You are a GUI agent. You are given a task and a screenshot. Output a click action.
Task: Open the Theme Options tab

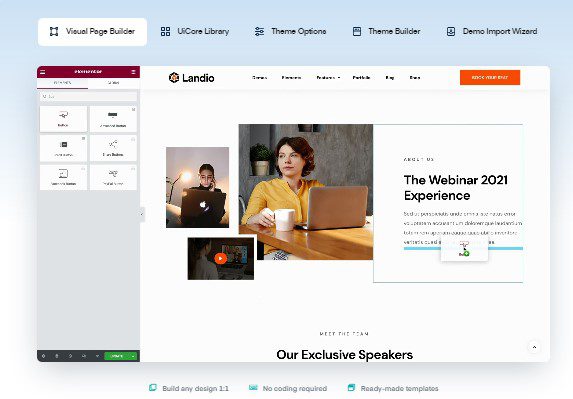[290, 31]
